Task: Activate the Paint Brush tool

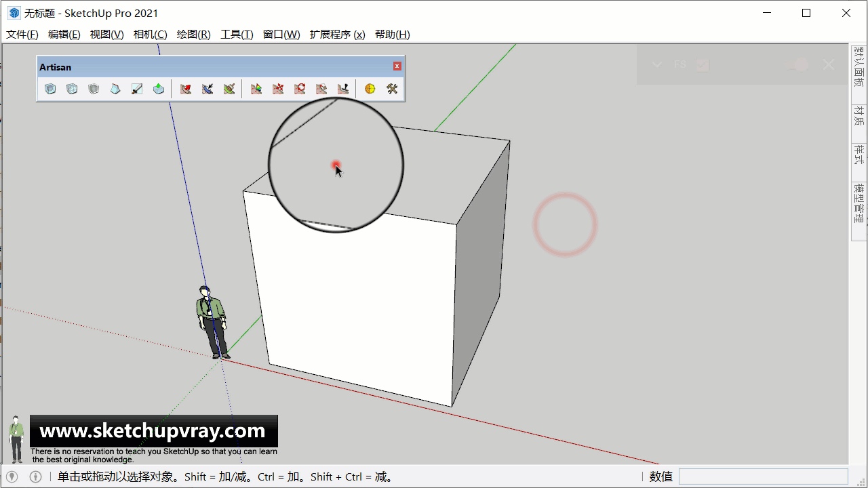Action: (x=229, y=89)
